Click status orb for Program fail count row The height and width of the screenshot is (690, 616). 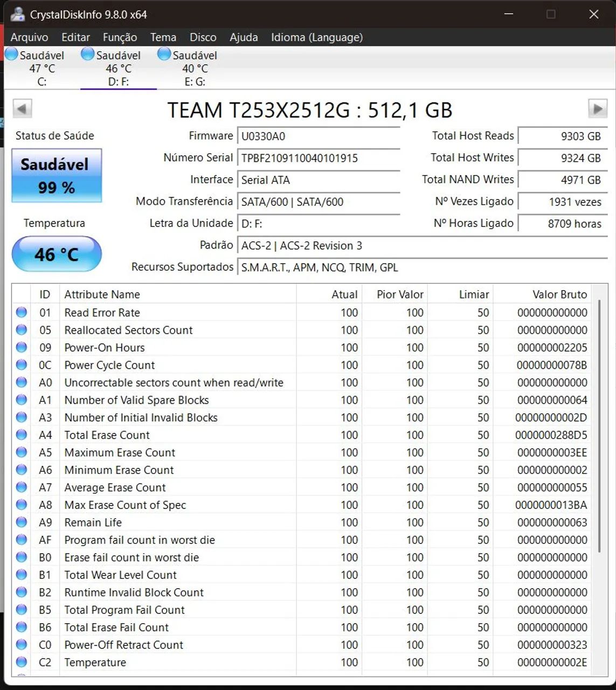(22, 540)
